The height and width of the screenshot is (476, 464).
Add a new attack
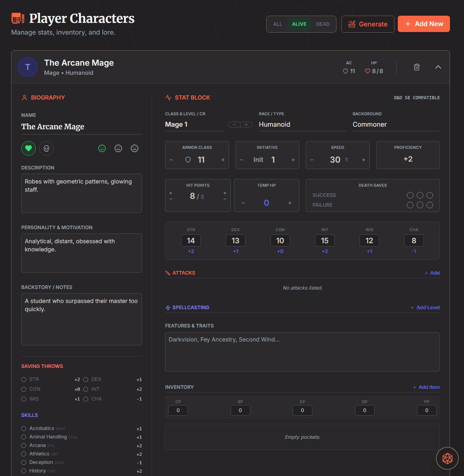click(x=432, y=273)
